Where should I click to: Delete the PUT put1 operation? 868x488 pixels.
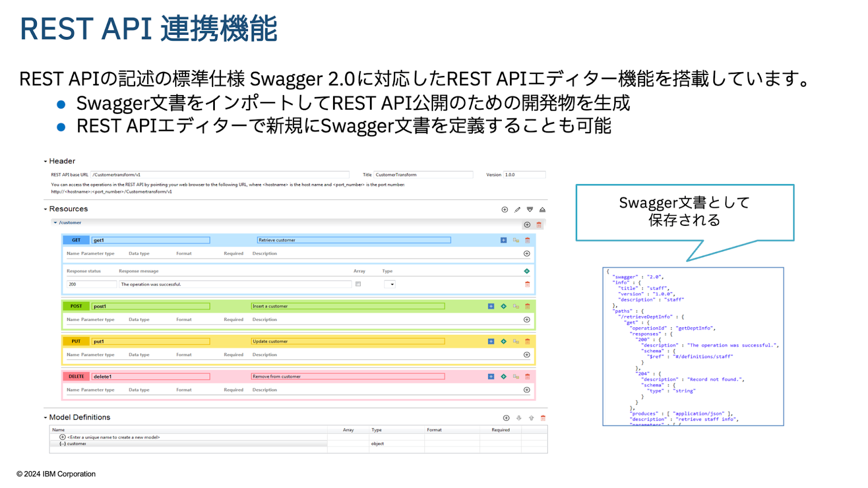coord(527,341)
